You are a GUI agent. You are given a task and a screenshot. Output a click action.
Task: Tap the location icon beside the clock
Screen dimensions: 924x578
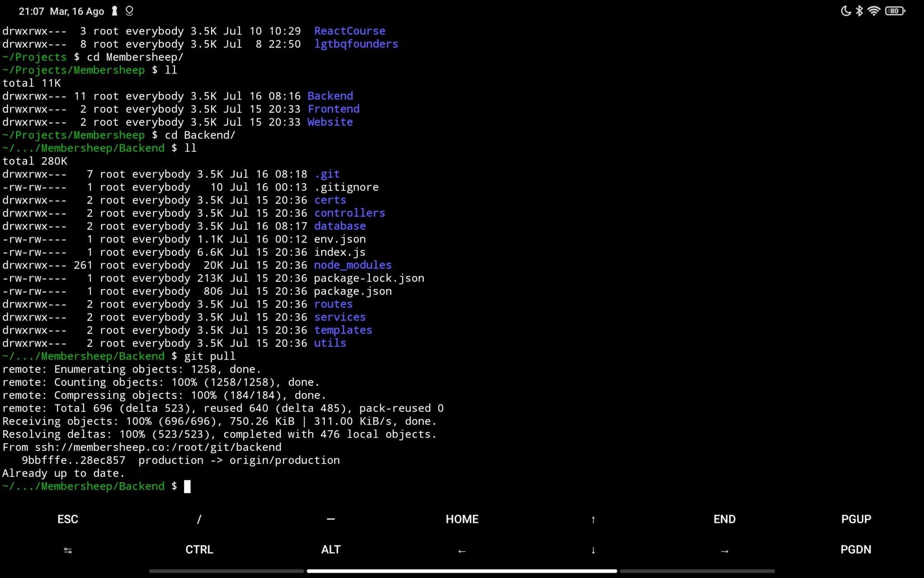click(x=129, y=10)
